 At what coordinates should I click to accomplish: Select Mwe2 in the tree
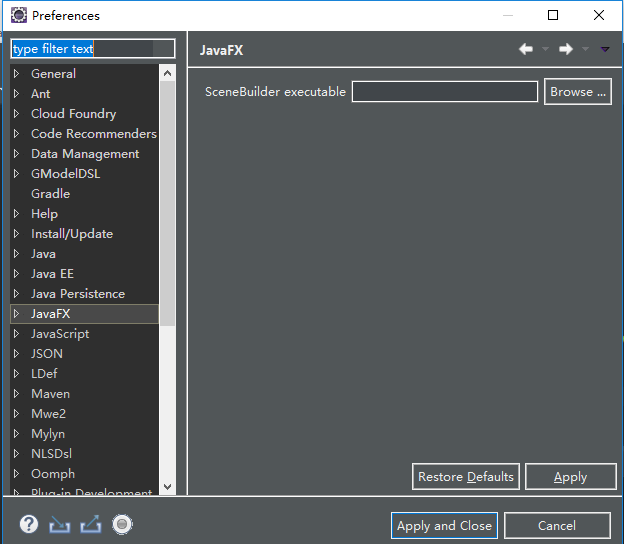(49, 414)
